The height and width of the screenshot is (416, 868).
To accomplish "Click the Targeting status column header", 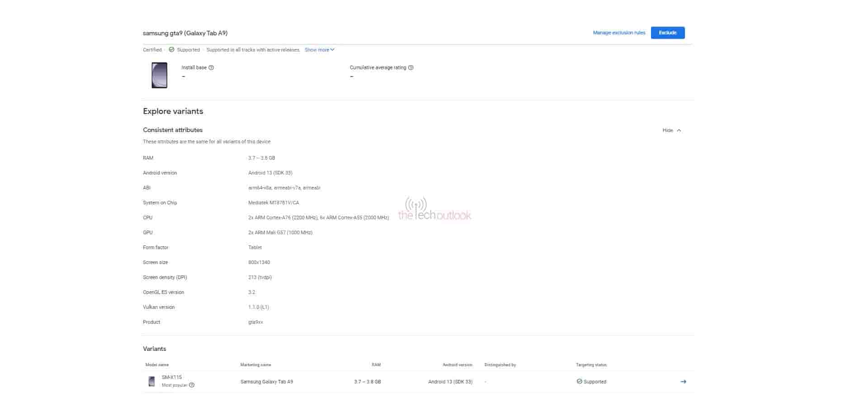I will pos(591,365).
